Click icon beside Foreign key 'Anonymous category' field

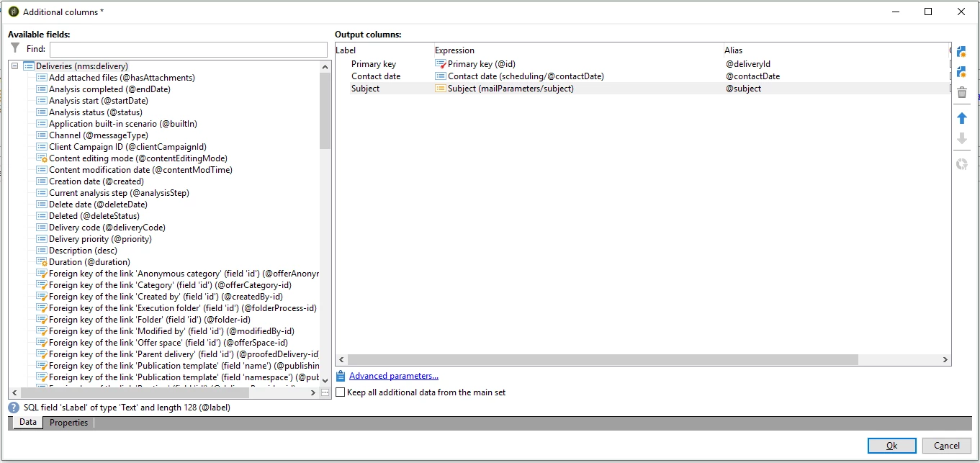coord(42,274)
